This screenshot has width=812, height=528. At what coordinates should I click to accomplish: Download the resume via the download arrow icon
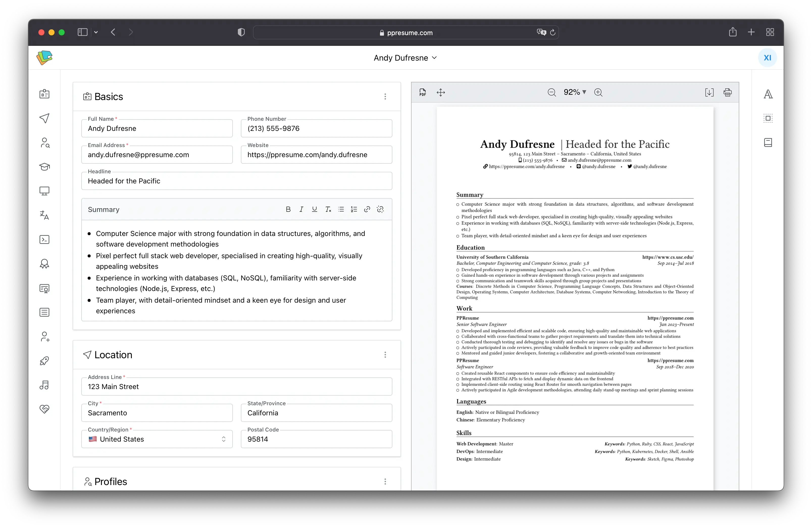pyautogui.click(x=709, y=92)
